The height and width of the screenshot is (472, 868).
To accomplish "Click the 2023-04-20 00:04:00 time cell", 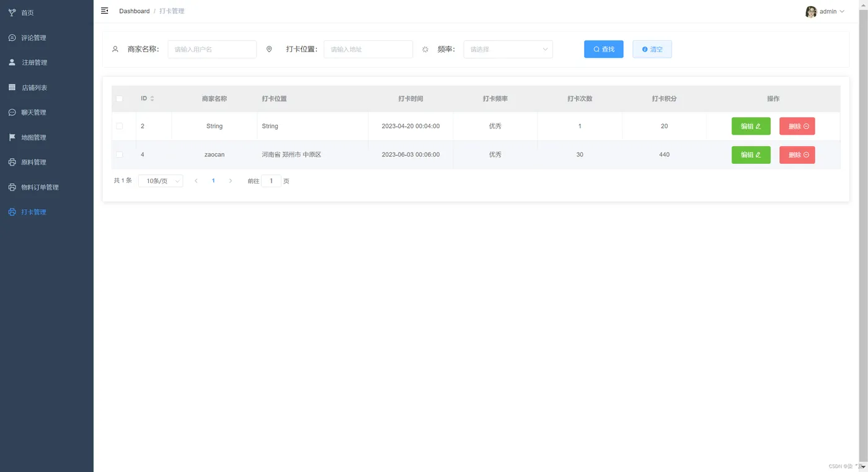I will coord(410,126).
